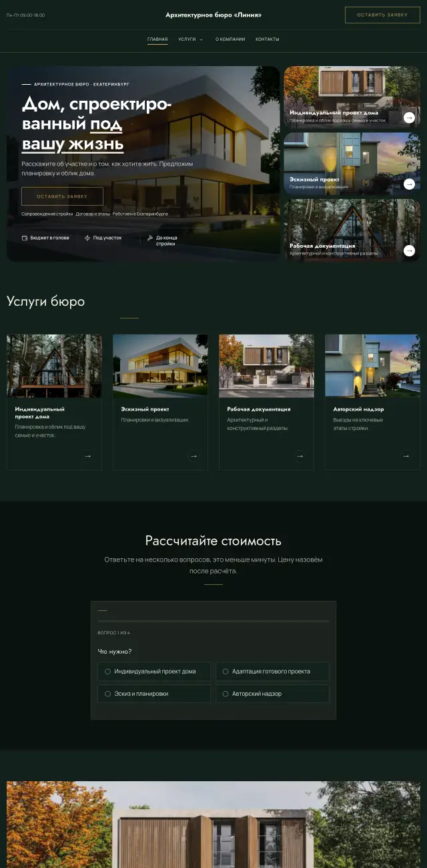Open the «О компании» nav item
427x868 pixels.
230,39
